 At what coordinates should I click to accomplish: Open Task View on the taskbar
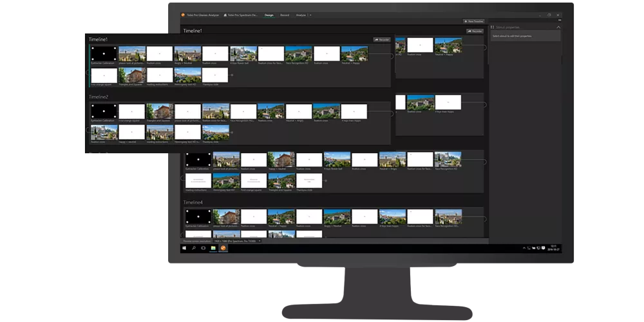click(204, 248)
